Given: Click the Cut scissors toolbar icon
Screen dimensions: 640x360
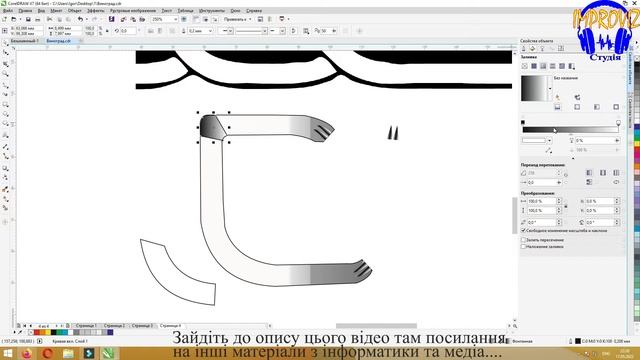Looking at the screenshot, I should (x=49, y=19).
